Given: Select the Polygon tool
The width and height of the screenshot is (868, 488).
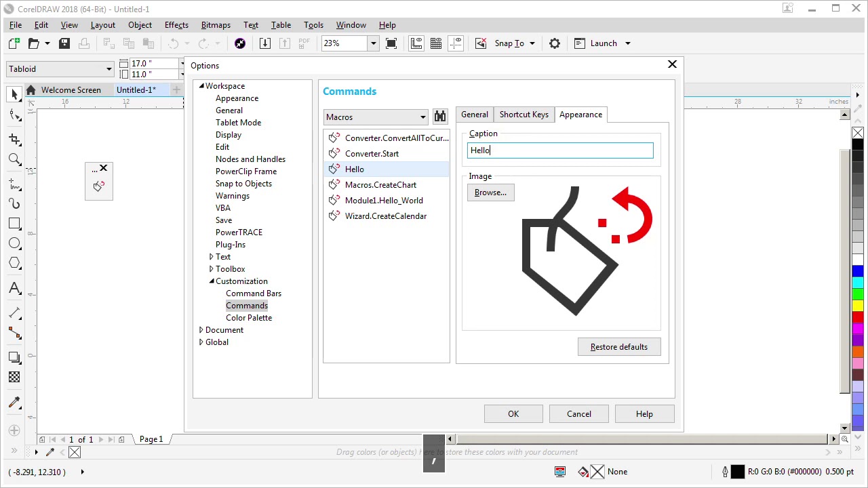Looking at the screenshot, I should click(15, 263).
